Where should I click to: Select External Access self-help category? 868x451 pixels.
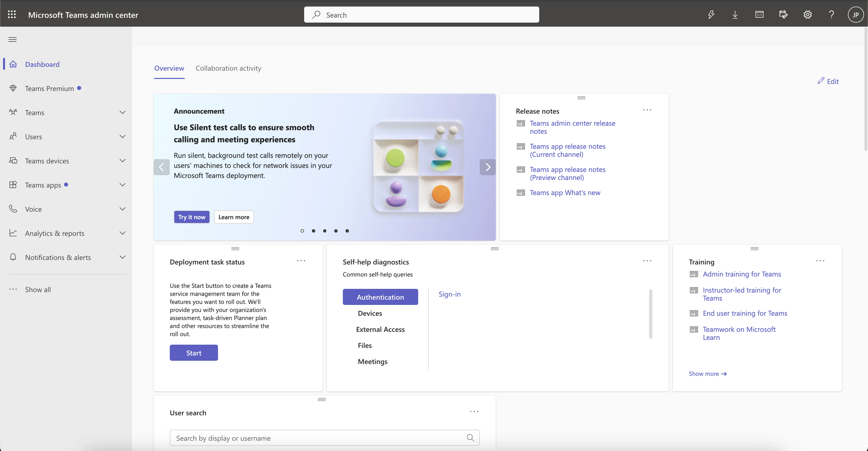coord(381,329)
